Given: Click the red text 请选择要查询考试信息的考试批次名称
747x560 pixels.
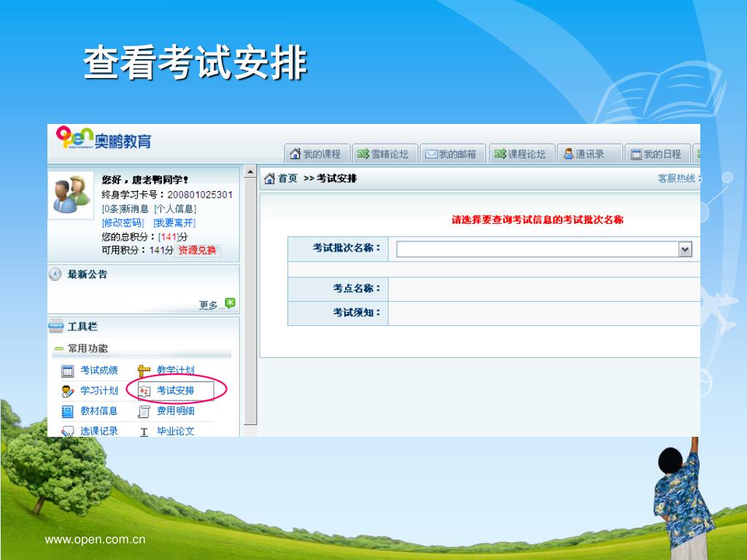Looking at the screenshot, I should click(x=538, y=219).
